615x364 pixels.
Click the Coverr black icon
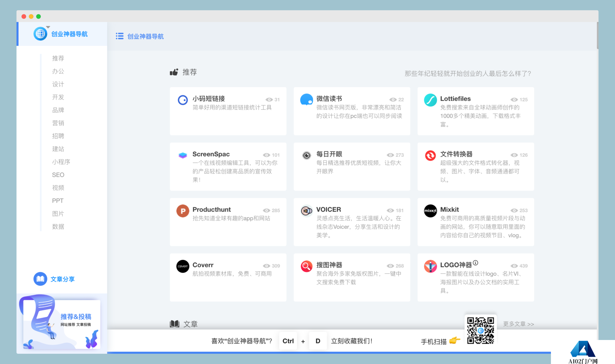point(183,266)
